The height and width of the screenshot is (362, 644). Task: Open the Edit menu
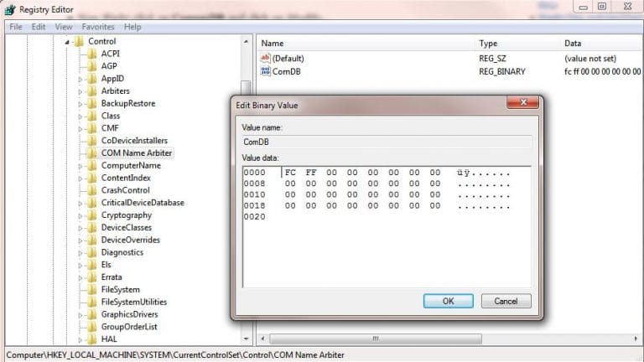pos(39,27)
